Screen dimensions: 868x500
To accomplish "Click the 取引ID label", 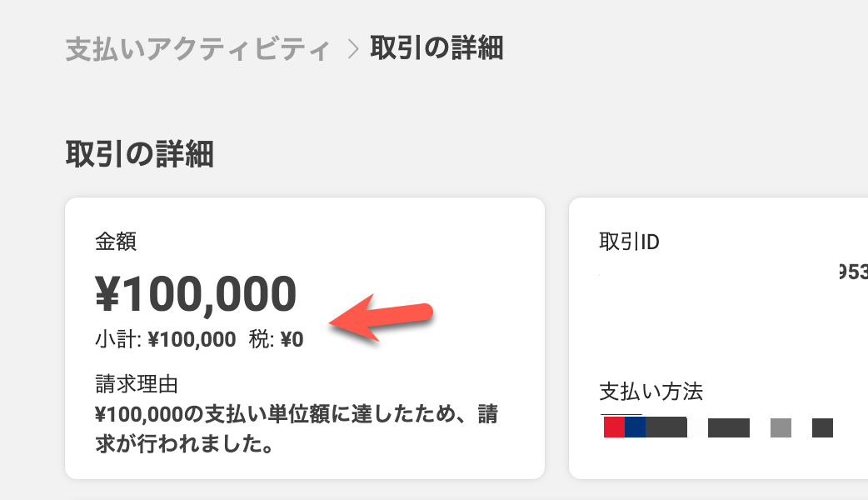I will click(x=629, y=242).
